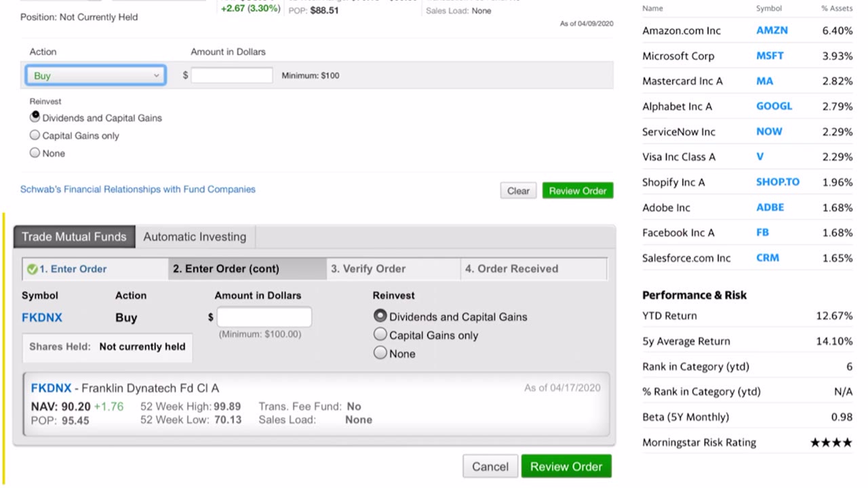Open the MA ticker link

click(x=765, y=81)
